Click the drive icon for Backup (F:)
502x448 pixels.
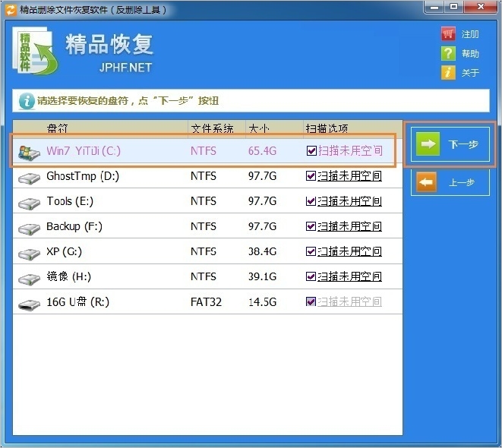tap(29, 229)
